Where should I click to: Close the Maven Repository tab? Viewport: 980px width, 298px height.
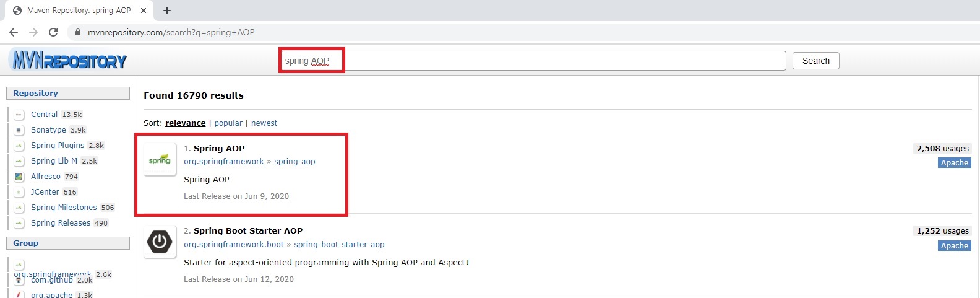click(144, 11)
